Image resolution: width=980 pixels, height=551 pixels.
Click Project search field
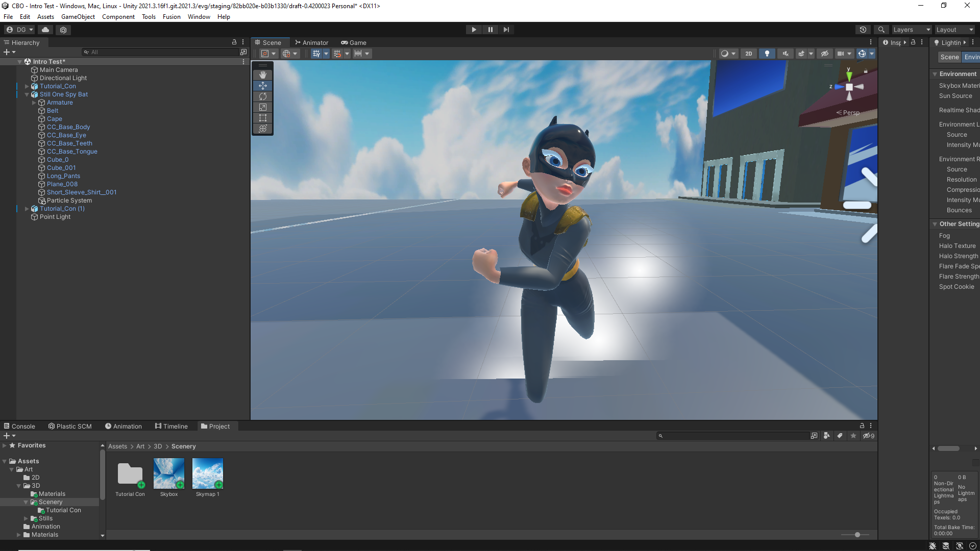[733, 436]
